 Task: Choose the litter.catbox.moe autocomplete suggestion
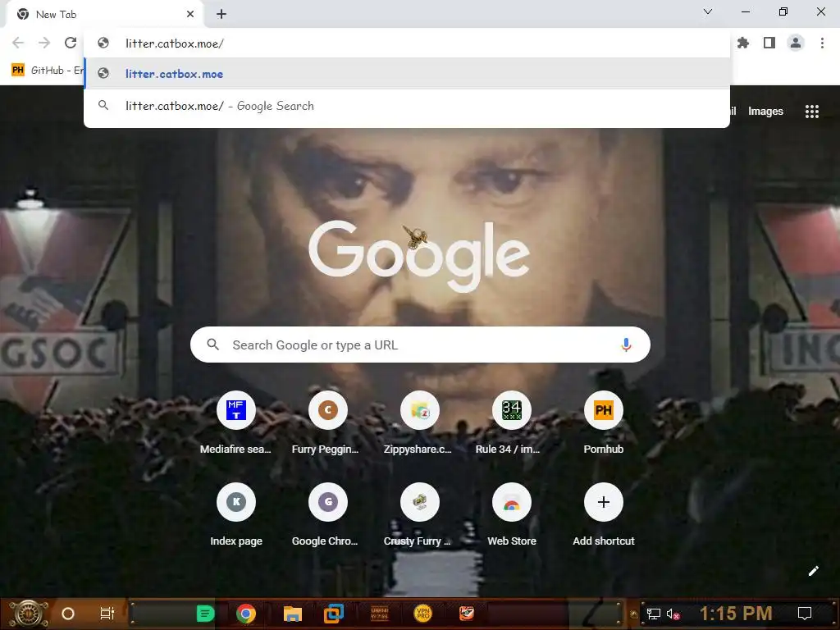click(x=407, y=74)
